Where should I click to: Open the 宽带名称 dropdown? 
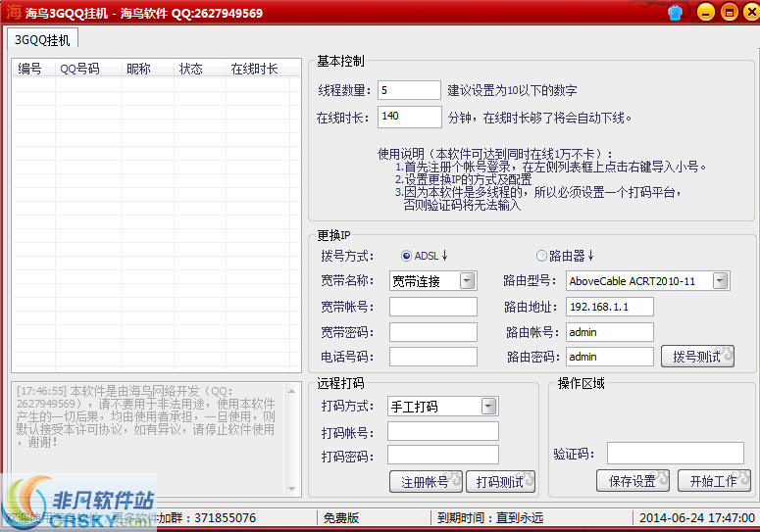pyautogui.click(x=467, y=281)
